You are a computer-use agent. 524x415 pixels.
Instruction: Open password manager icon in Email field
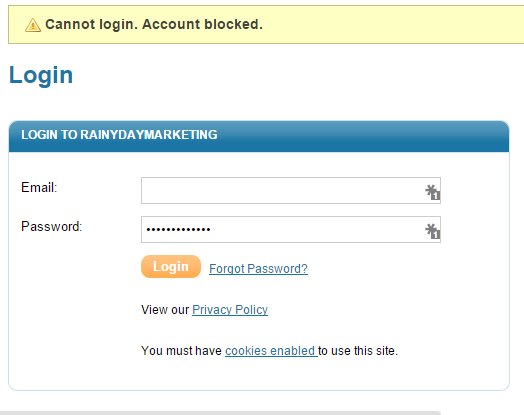point(432,192)
